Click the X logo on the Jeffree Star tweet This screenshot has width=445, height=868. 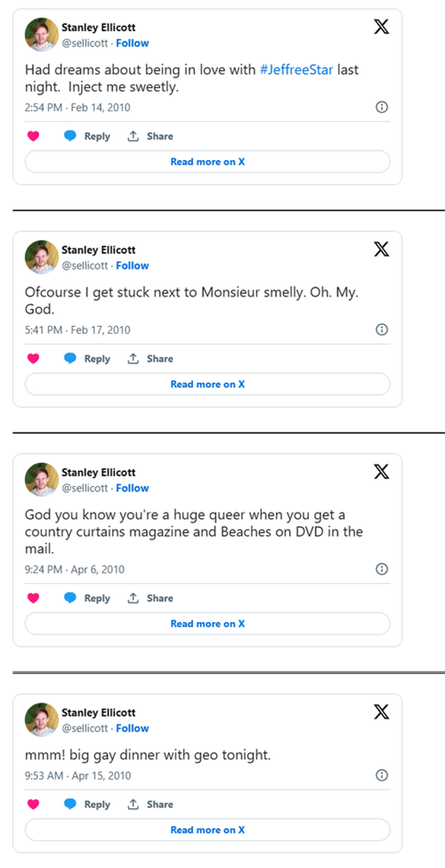pos(382,27)
